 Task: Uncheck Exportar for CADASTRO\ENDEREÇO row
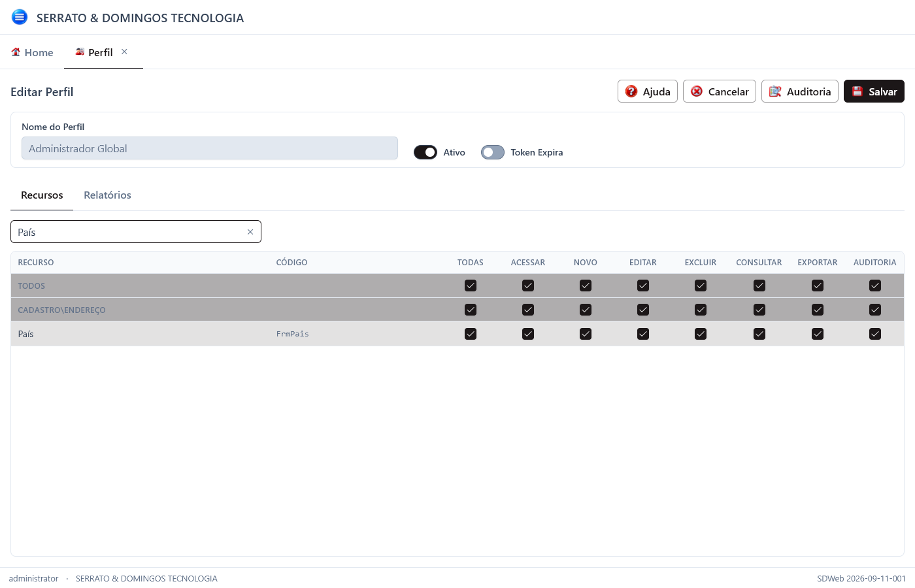tap(818, 310)
